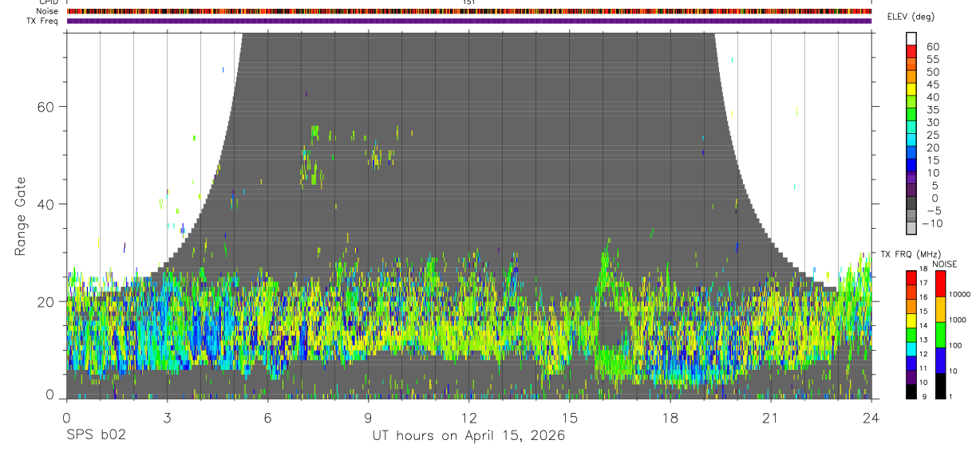Viewport: 980px width, 452px height.
Task: Click the '12' label on TX FRQ scale
Action: point(923,354)
